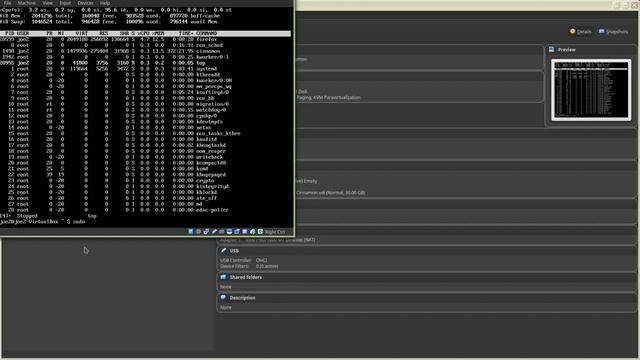
Task: Click the Description section bubble icon
Action: tap(223, 298)
